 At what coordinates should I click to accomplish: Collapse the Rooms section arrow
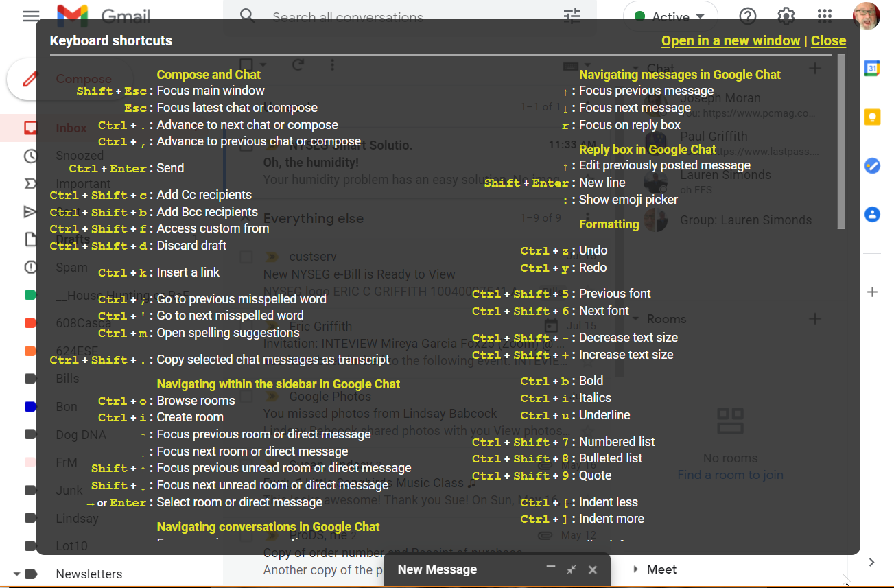click(635, 318)
